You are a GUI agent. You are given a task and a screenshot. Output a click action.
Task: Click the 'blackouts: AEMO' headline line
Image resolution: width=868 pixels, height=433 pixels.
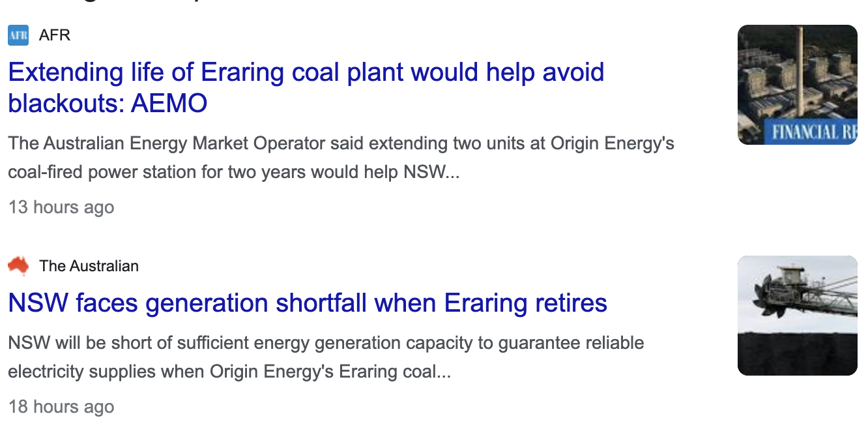click(x=108, y=103)
